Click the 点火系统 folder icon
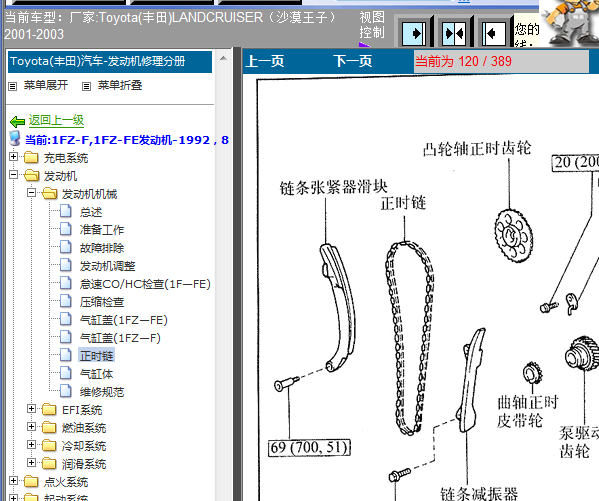This screenshot has width=599, height=501. (31, 482)
